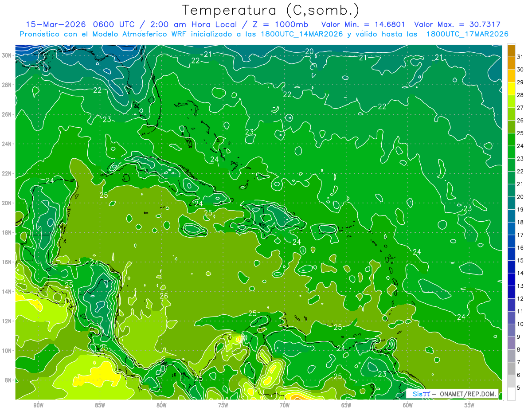
Task: Click the legend value 13
Action: point(520,286)
